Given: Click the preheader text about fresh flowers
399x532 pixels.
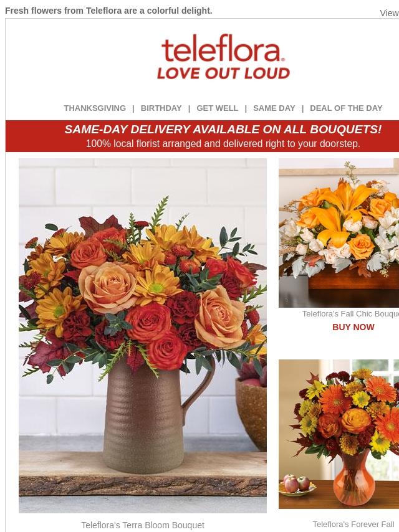Looking at the screenshot, I should [108, 11].
